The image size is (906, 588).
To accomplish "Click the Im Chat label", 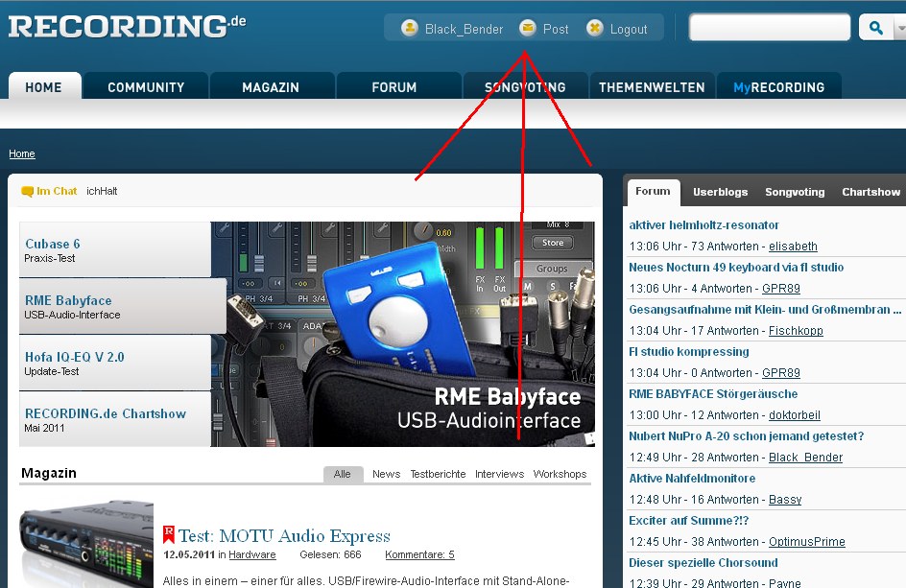I will click(x=57, y=191).
